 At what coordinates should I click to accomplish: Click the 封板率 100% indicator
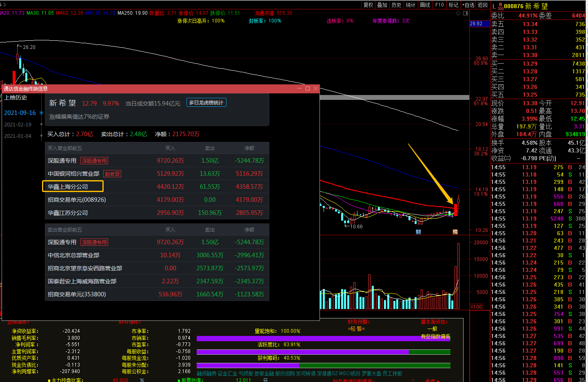coord(265,21)
